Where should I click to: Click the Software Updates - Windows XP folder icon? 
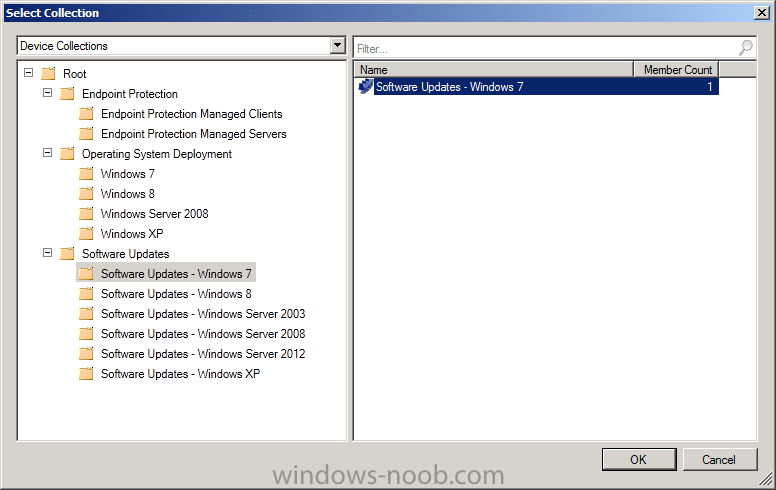86,374
